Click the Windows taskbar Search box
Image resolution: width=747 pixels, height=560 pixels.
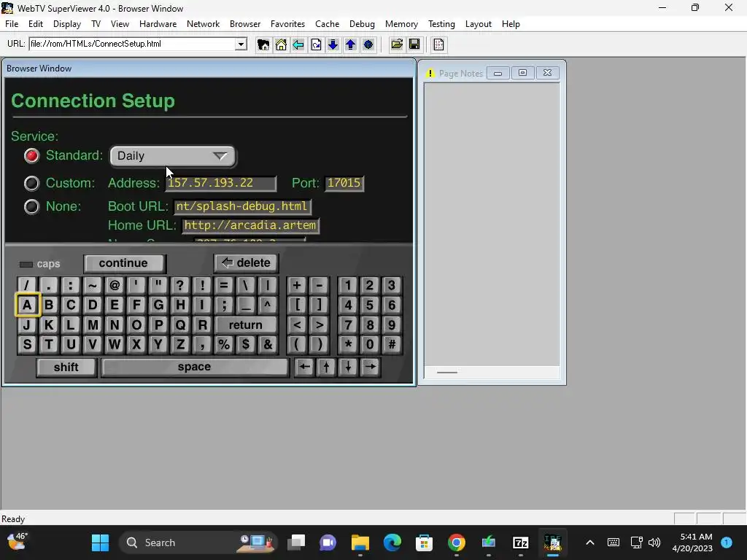[197, 542]
